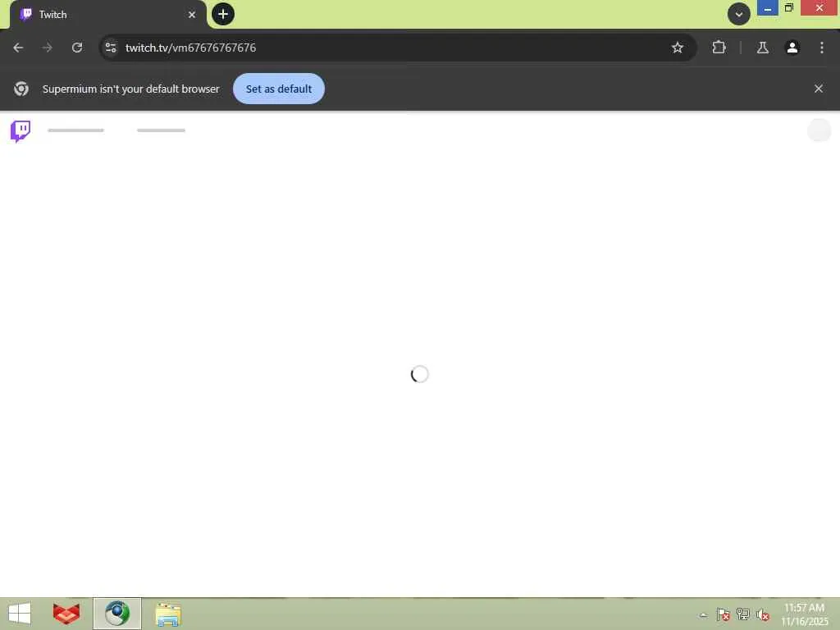Open the browser profile avatar

[x=792, y=48]
